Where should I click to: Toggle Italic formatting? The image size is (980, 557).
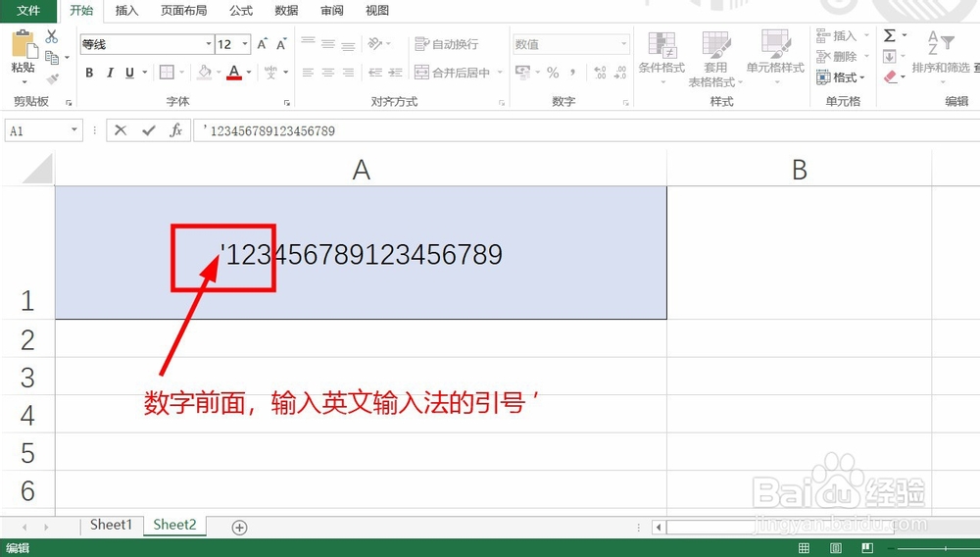click(x=110, y=73)
